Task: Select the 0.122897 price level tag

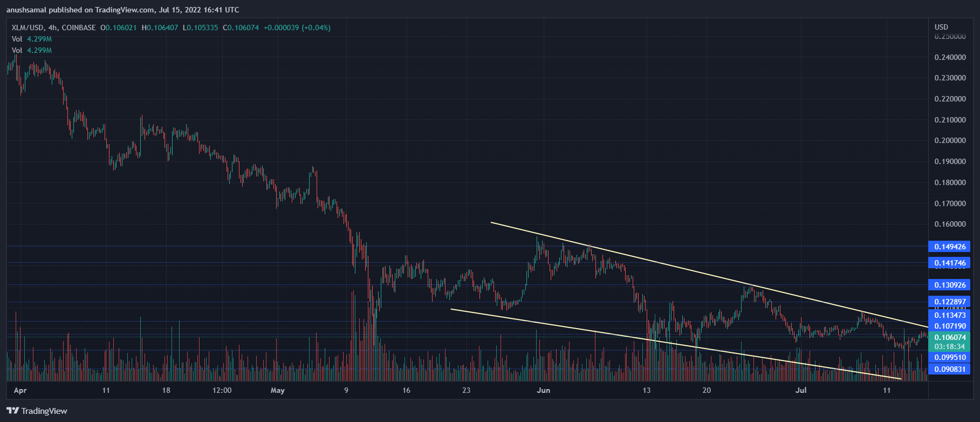Action: click(x=949, y=302)
